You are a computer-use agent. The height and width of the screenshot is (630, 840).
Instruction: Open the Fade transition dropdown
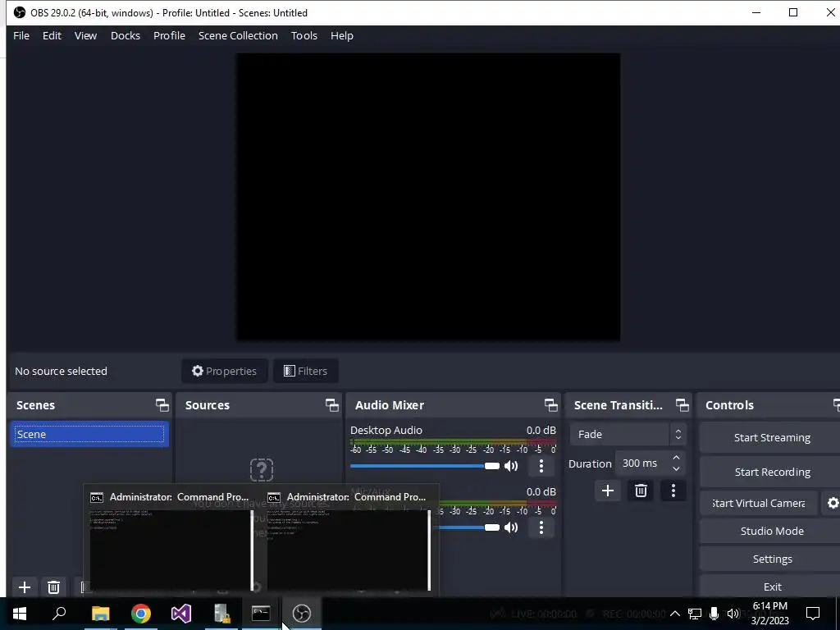(628, 434)
